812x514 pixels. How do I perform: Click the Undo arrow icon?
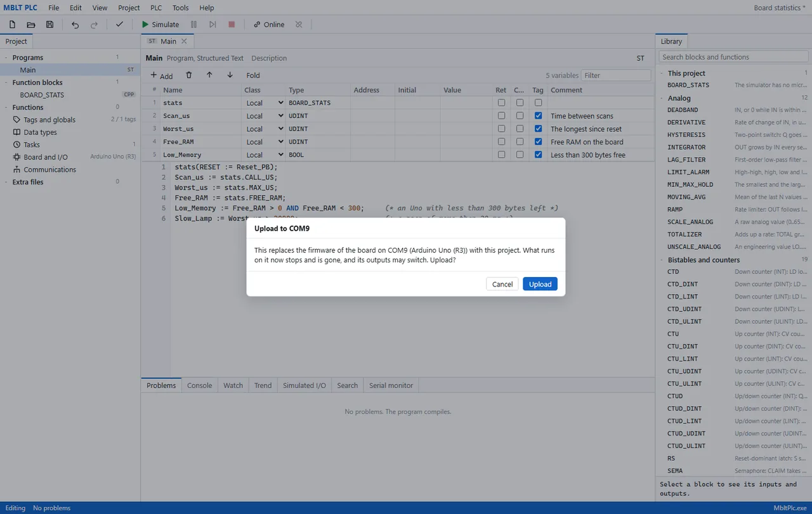[75, 25]
